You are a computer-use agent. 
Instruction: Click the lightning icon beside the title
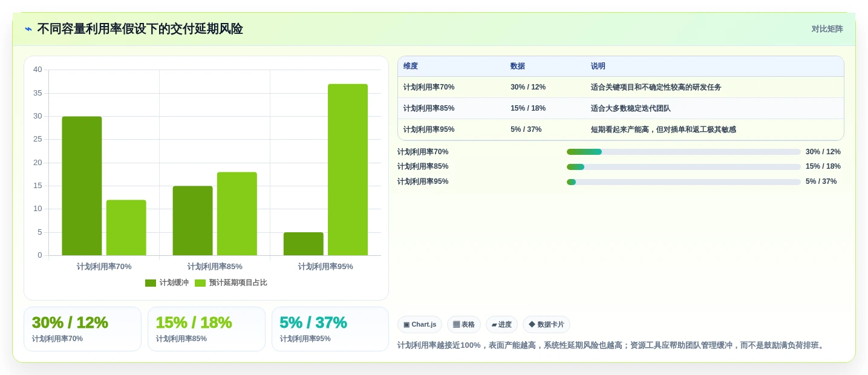tap(28, 29)
